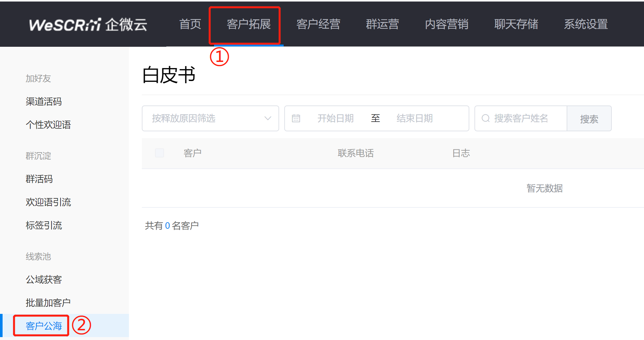Open the 群运营 menu

point(382,24)
